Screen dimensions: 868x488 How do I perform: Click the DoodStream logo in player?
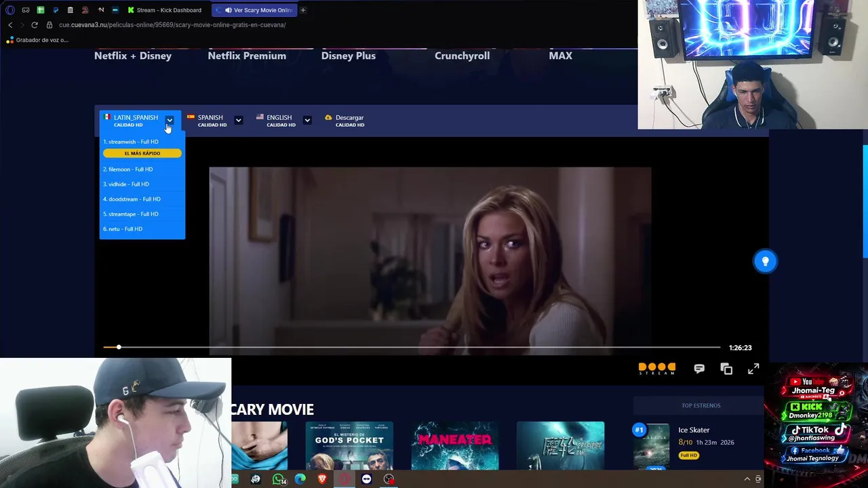click(657, 369)
